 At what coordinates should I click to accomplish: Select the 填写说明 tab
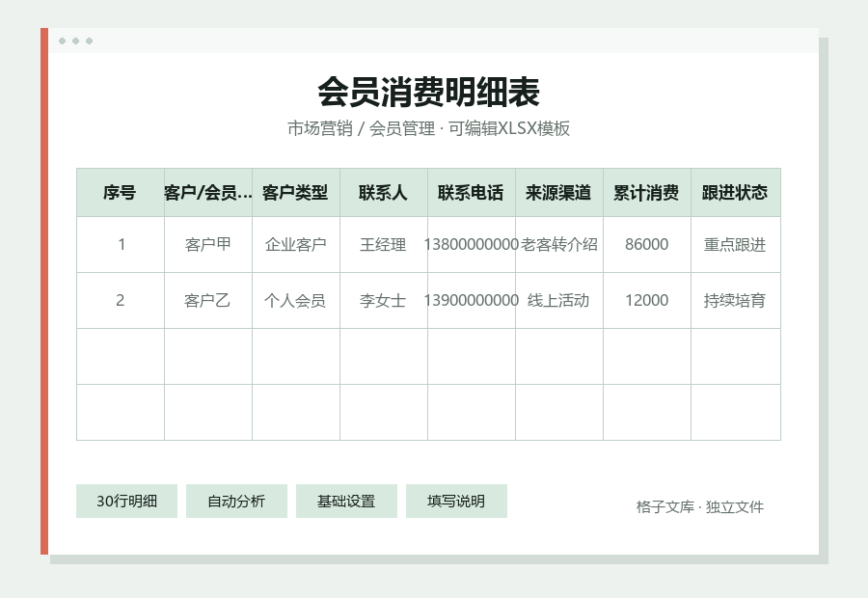click(456, 502)
